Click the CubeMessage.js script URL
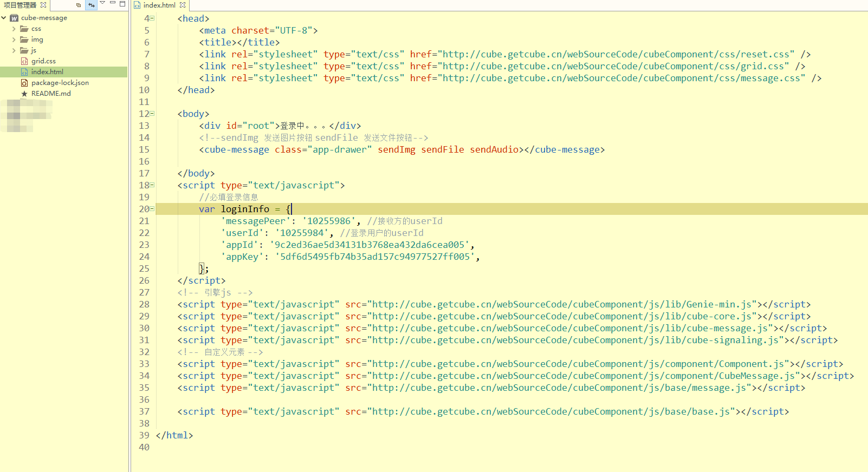868x472 pixels. [584, 376]
